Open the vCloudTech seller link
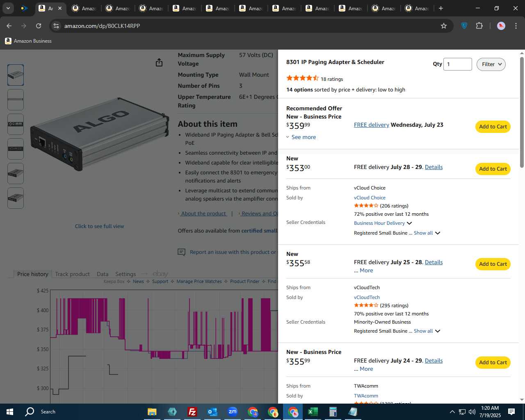 [367, 297]
